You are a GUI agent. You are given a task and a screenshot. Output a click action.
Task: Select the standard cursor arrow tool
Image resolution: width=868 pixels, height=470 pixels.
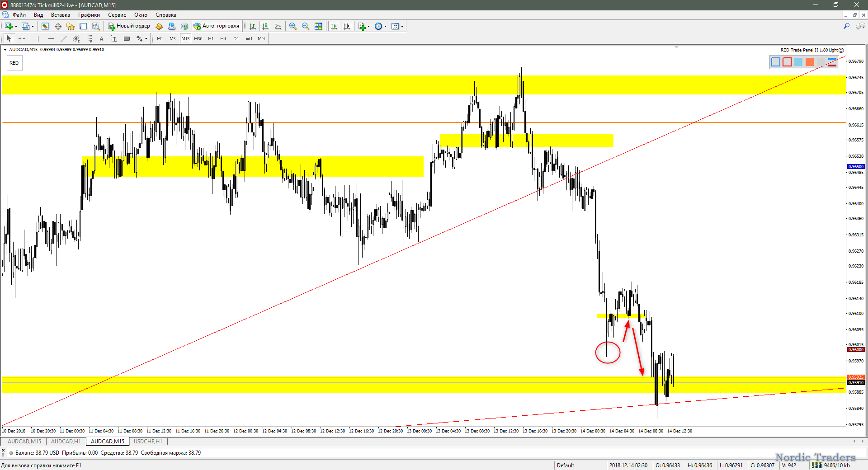tap(9, 38)
